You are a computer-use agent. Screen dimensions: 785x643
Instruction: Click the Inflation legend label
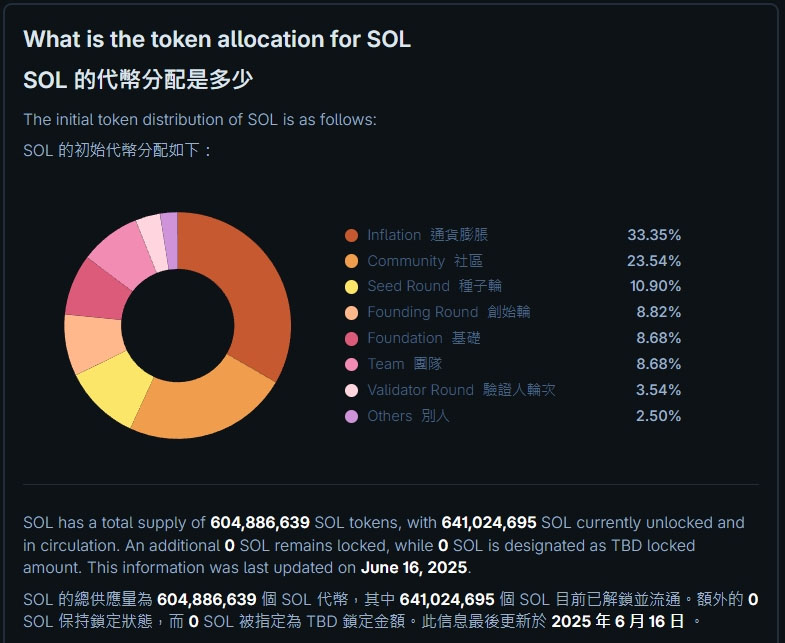click(394, 235)
